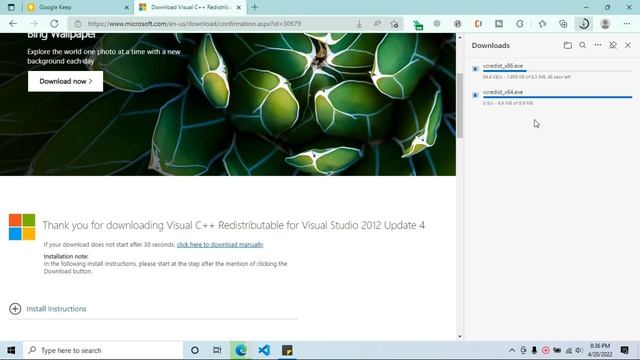Image resolution: width=640 pixels, height=360 pixels.
Task: Open the downloads folder from the panel
Action: [x=567, y=45]
